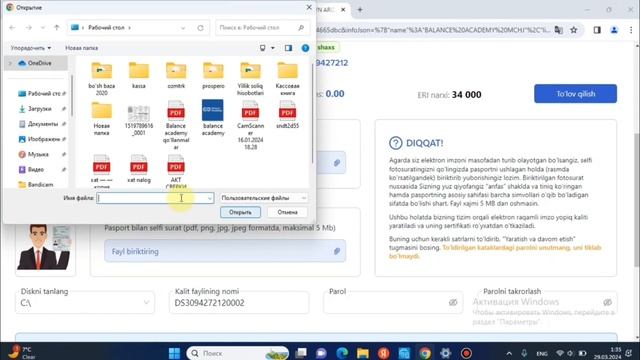Select the sndt2d55 PDF file
Screen dimensions: 640x360
click(287, 115)
